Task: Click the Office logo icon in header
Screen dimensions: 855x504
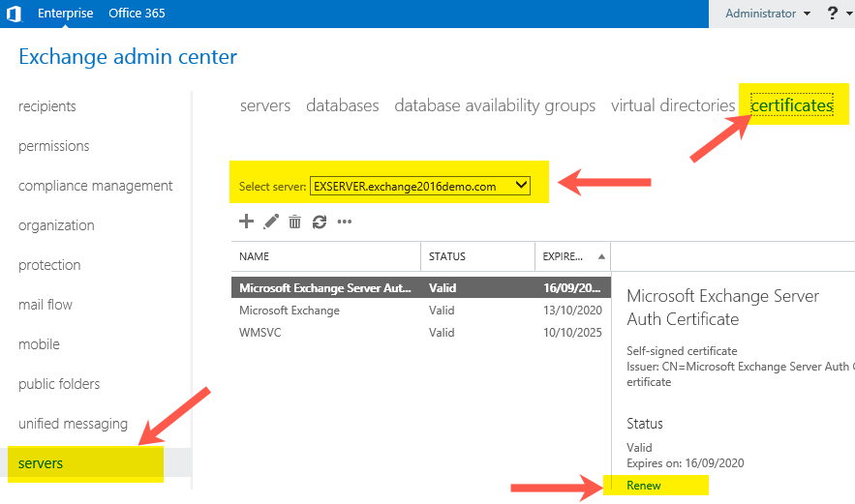Action: tap(14, 14)
